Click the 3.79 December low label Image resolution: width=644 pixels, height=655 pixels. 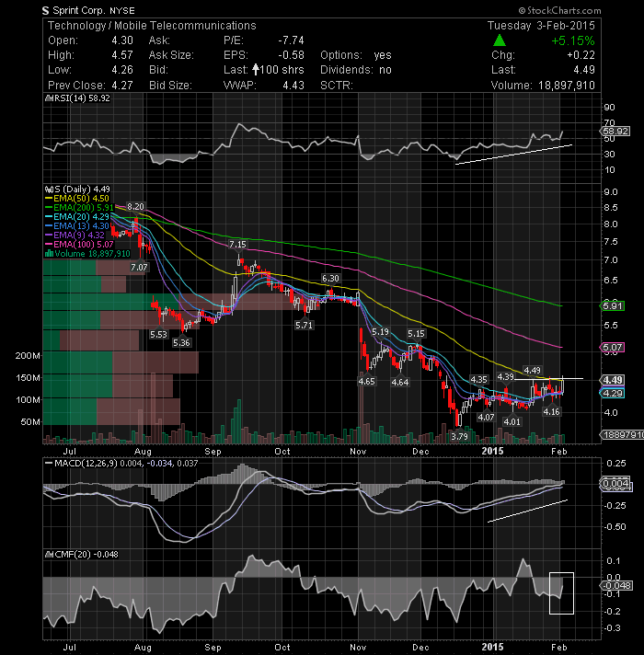459,436
